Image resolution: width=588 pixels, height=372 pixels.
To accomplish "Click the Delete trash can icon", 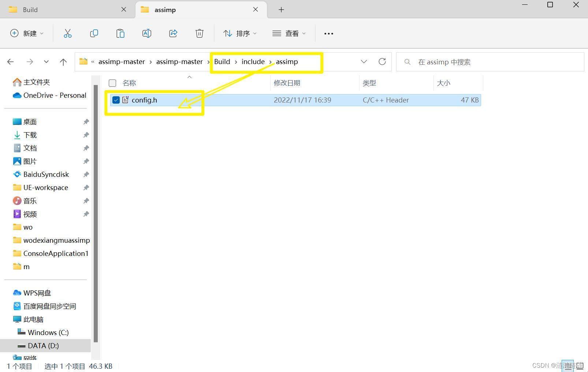I will pos(200,33).
